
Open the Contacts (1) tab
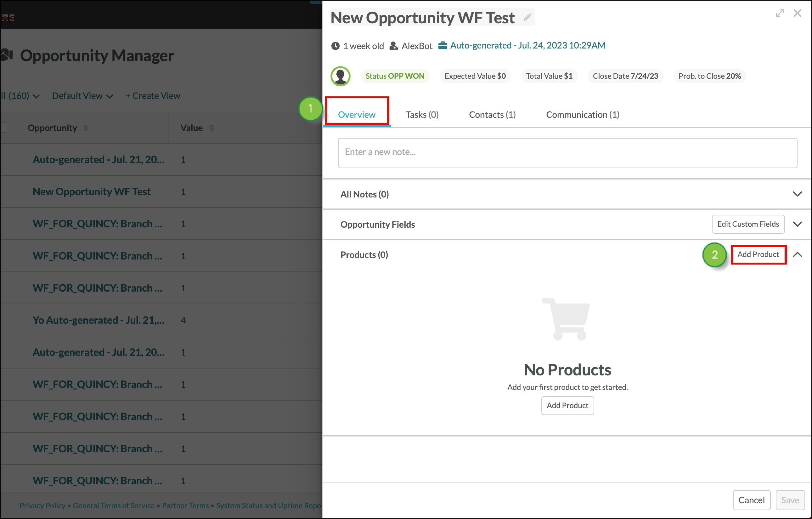click(x=492, y=114)
